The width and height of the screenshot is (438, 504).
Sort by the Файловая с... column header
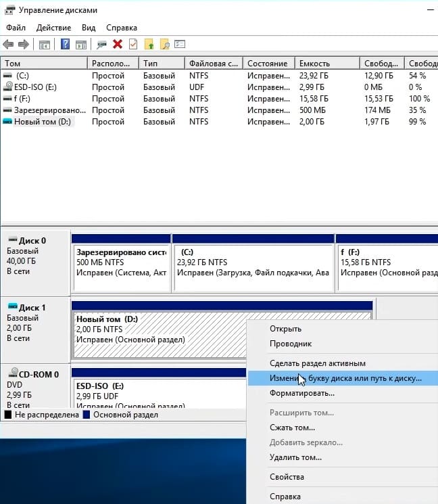(214, 64)
